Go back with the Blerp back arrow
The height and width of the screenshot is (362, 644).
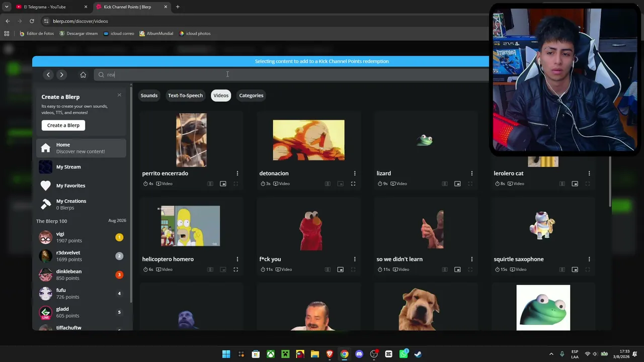point(48,75)
